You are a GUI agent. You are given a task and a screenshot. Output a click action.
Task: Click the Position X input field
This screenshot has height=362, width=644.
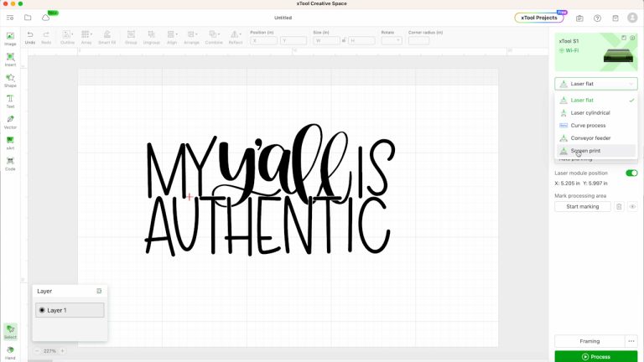[x=264, y=40]
